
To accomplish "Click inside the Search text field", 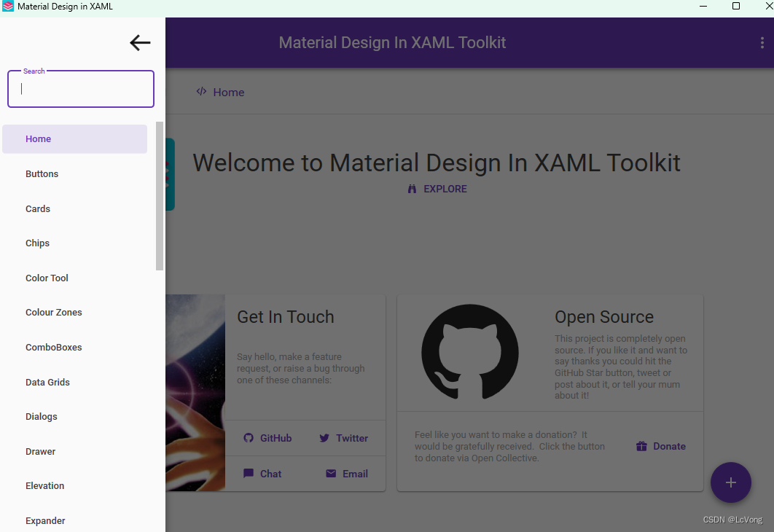I will click(80, 88).
